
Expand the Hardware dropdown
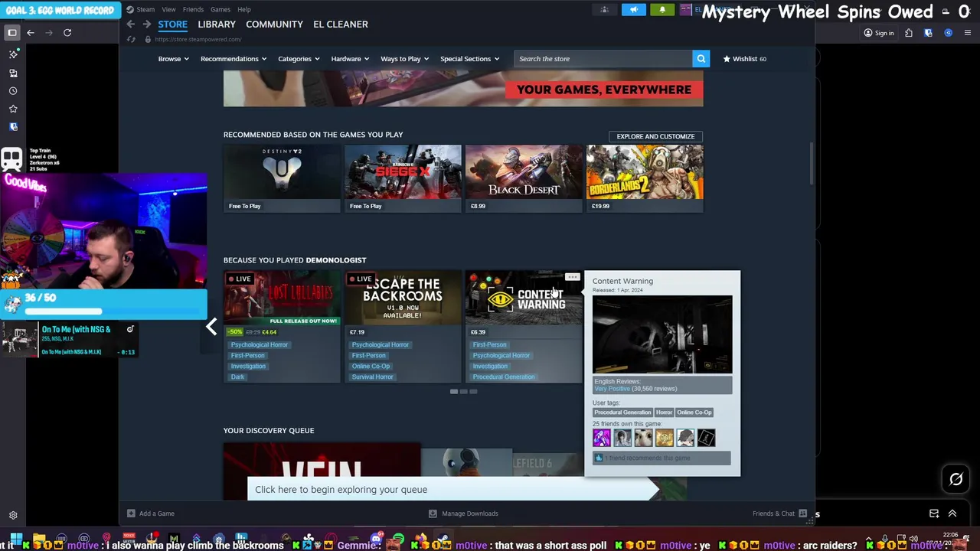click(350, 59)
